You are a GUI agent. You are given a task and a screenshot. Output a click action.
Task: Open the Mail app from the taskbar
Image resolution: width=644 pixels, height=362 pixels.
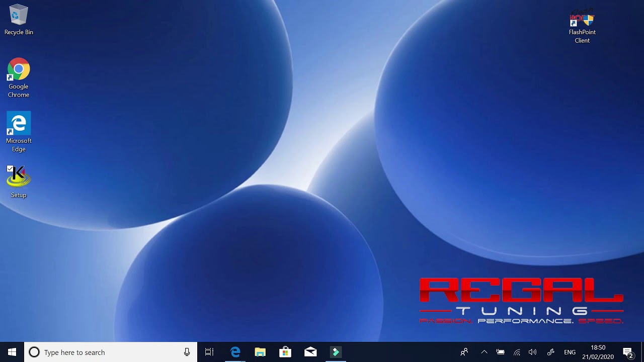[x=310, y=352]
